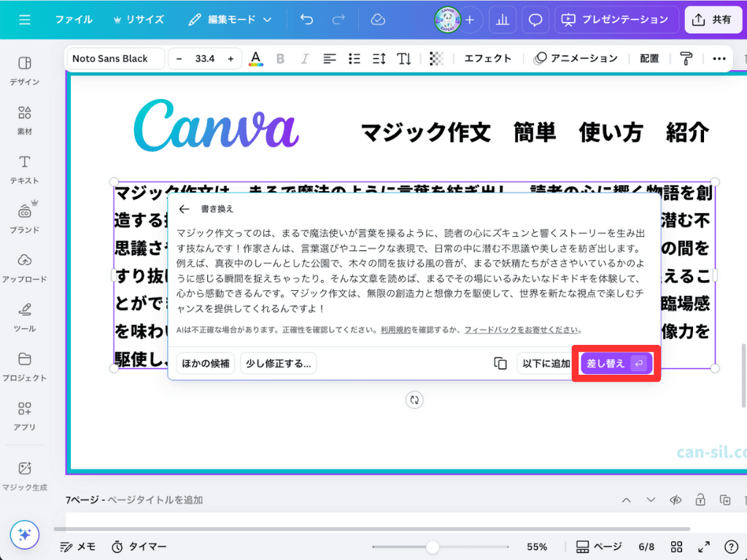Open the メモ notes panel

click(x=77, y=547)
